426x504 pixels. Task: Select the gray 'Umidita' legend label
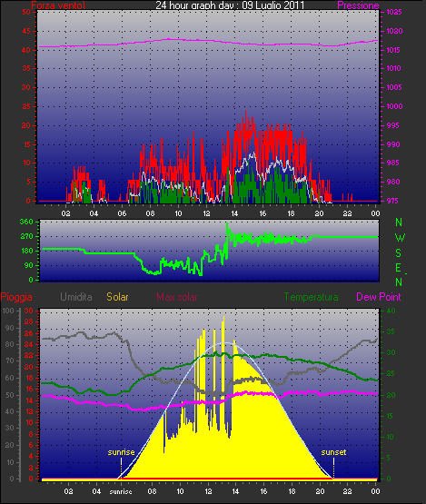pyautogui.click(x=76, y=297)
